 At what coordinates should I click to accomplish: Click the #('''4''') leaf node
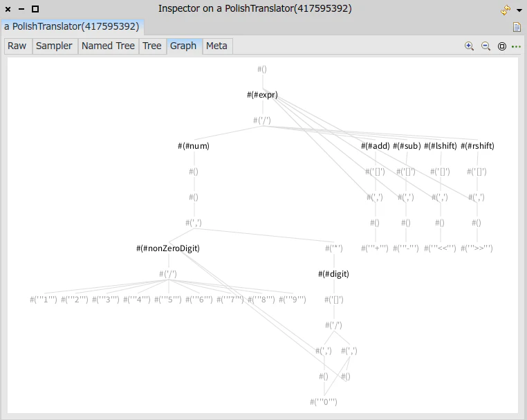coord(137,300)
